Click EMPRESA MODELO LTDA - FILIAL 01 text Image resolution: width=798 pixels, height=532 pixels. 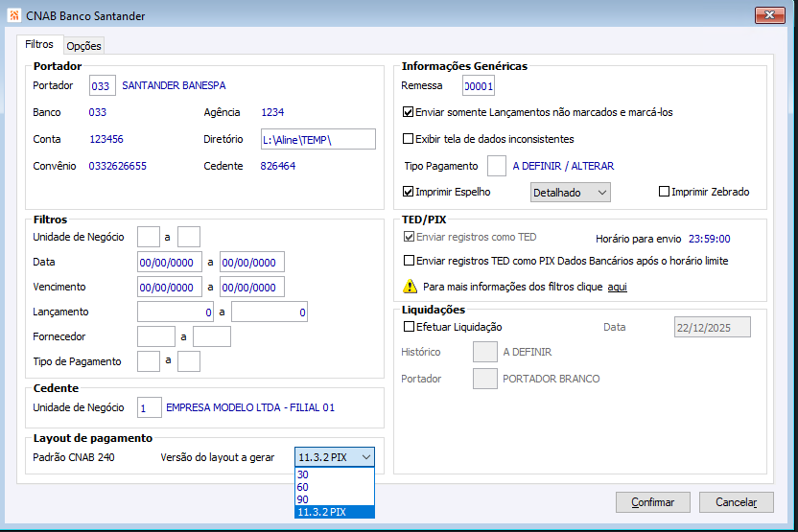point(250,407)
